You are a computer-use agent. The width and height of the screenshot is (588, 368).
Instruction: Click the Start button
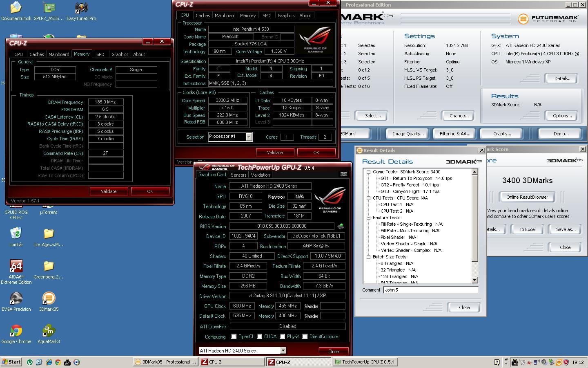tap(11, 362)
